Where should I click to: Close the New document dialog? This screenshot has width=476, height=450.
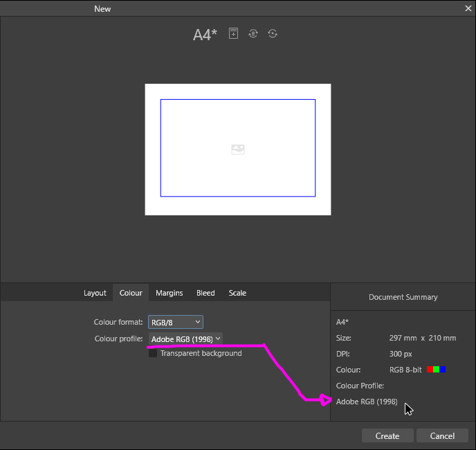tap(468, 8)
